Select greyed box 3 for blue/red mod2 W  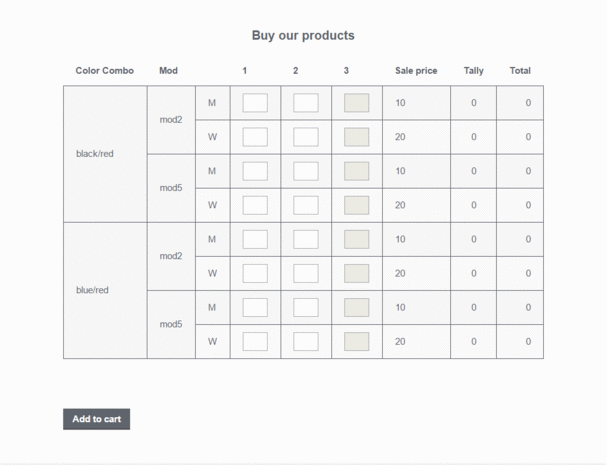[x=357, y=273]
